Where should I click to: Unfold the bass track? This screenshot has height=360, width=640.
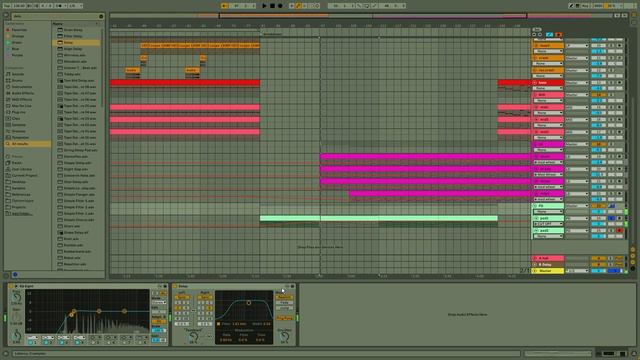tap(535, 82)
